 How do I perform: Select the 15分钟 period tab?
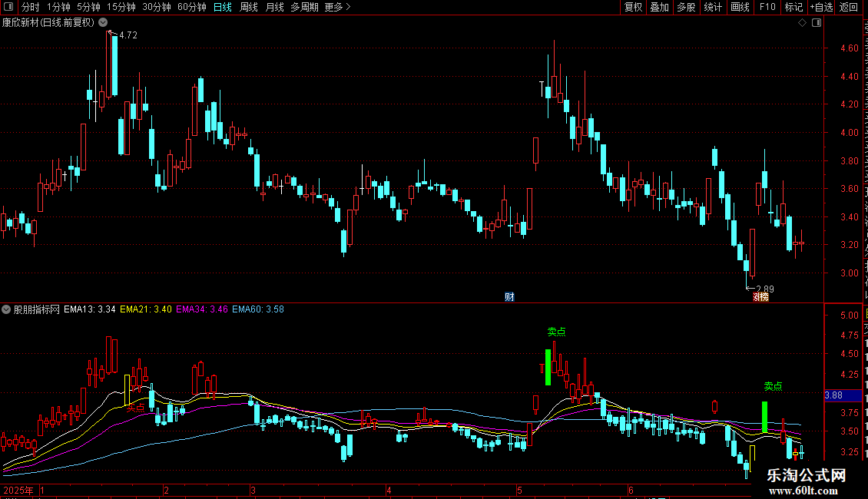(121, 7)
